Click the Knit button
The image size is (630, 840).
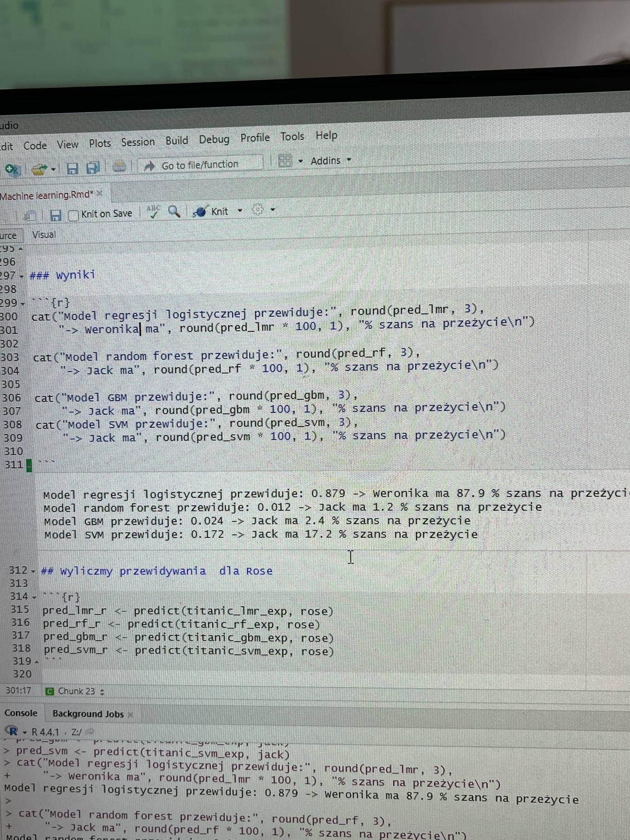point(219,212)
